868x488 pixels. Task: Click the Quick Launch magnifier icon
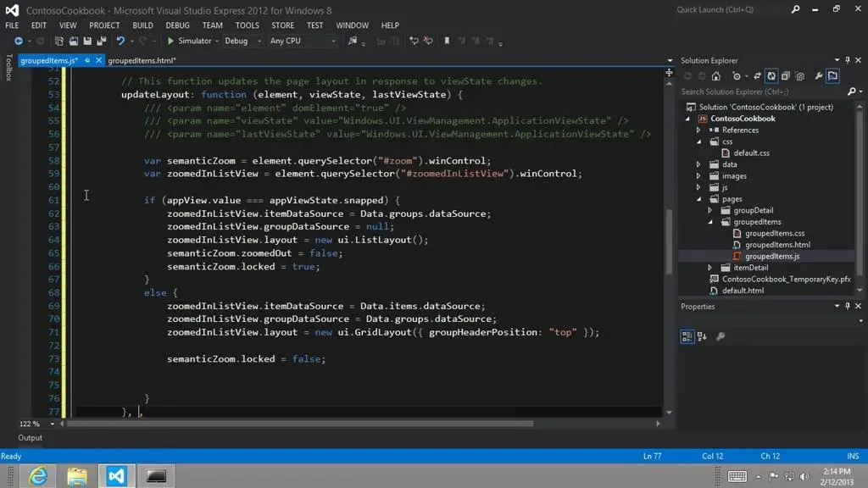click(795, 9)
